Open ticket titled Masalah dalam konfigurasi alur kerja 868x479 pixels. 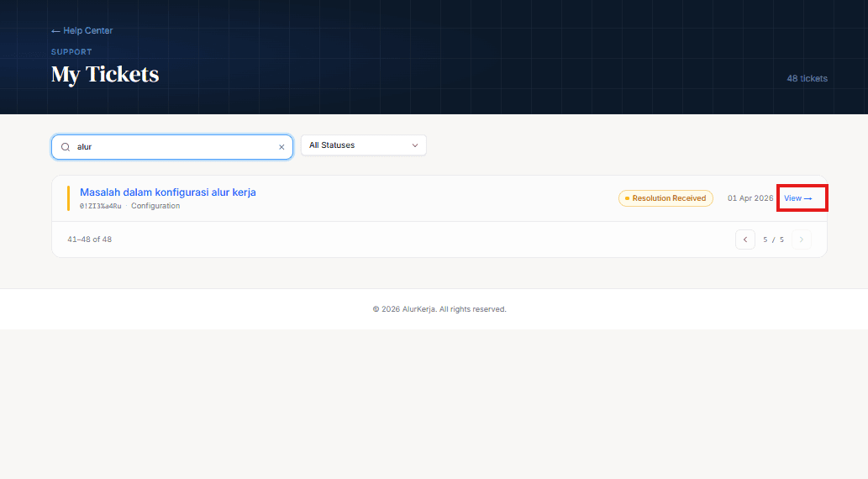167,192
